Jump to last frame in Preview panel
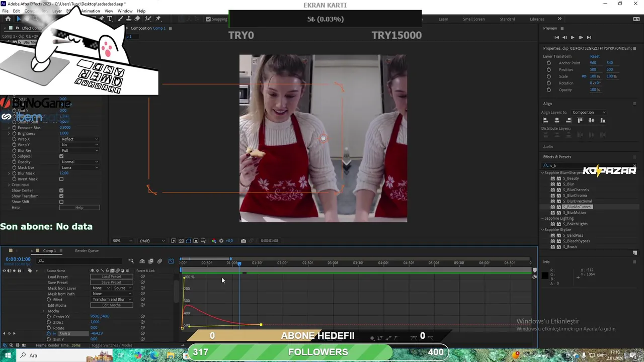This screenshot has height=362, width=644. point(589,37)
